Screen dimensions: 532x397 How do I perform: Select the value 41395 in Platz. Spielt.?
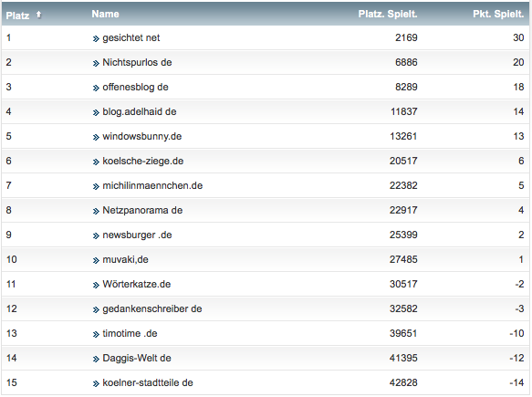click(403, 358)
